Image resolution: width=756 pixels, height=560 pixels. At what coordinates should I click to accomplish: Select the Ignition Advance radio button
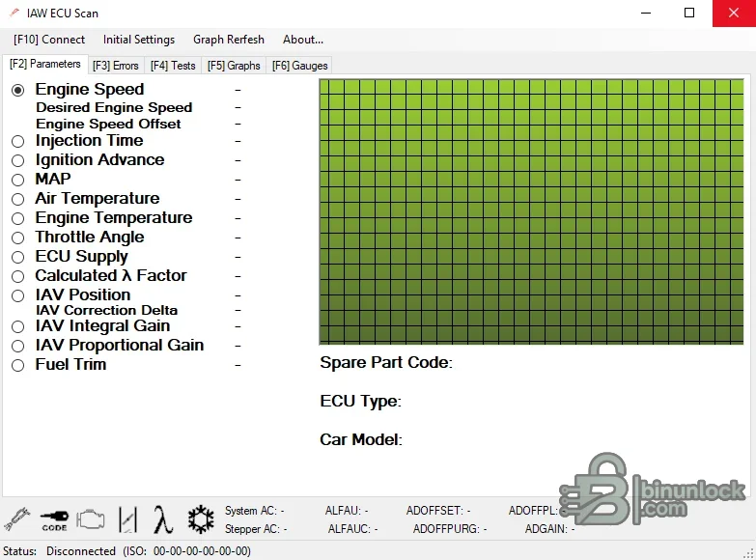pos(17,160)
